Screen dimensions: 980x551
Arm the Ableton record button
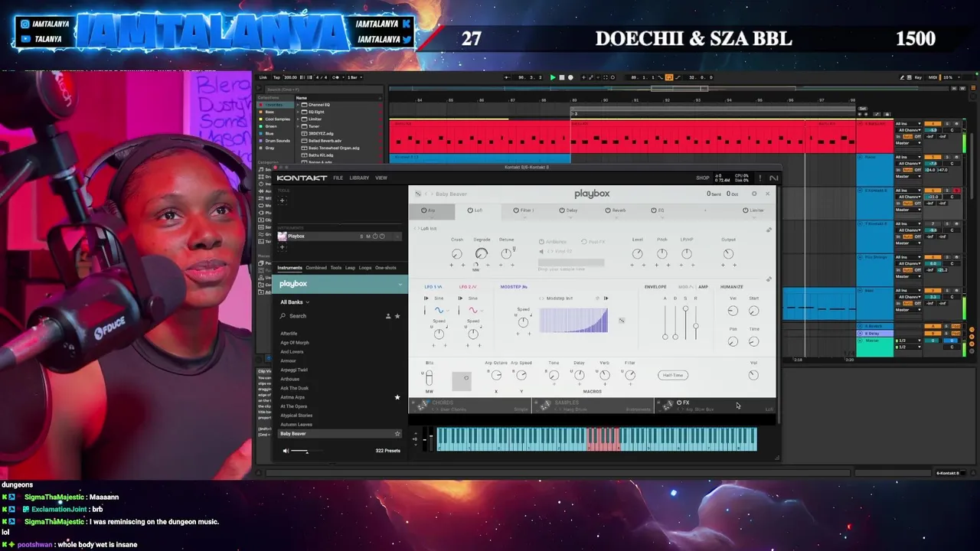pos(570,77)
